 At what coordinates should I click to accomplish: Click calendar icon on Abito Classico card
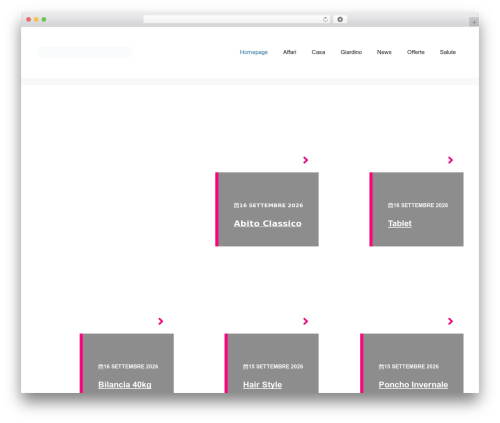tap(236, 205)
